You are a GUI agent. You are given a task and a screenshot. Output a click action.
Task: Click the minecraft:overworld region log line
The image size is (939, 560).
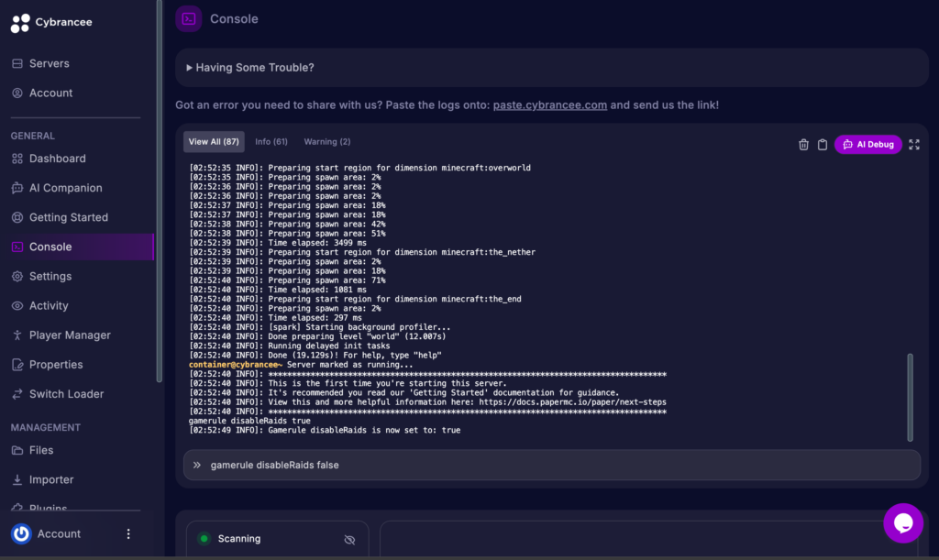click(x=359, y=168)
